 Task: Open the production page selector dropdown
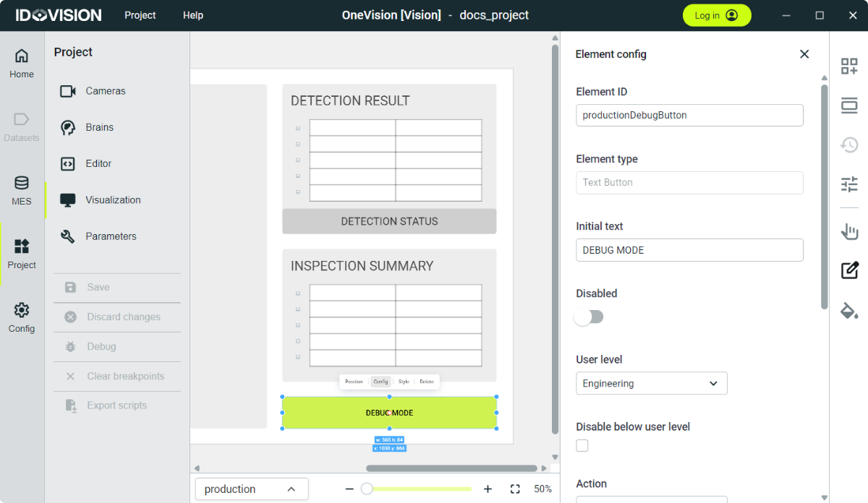[x=252, y=489]
